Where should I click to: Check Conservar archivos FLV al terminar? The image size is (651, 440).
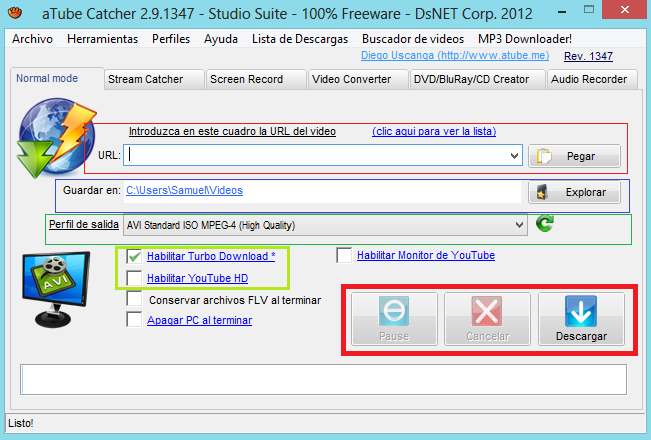pyautogui.click(x=134, y=298)
